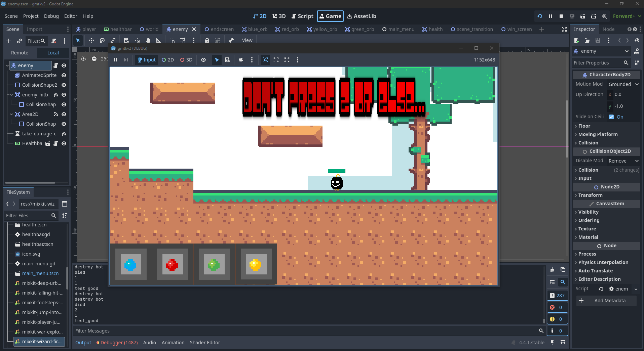Viewport: 644px width, 351px height.
Task: Open the Motion Mode dropdown
Action: click(623, 84)
